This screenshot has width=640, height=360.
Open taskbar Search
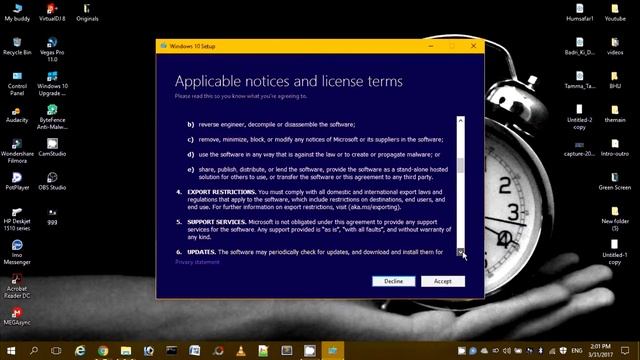click(34, 351)
